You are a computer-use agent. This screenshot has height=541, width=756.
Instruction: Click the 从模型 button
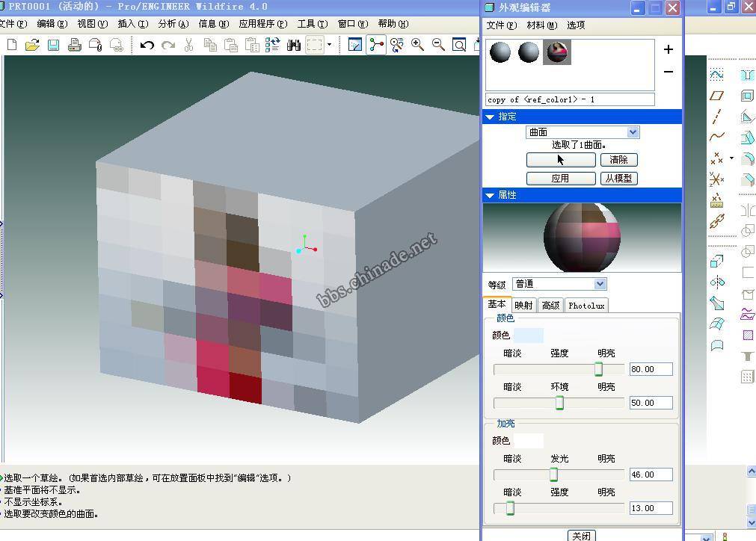618,179
